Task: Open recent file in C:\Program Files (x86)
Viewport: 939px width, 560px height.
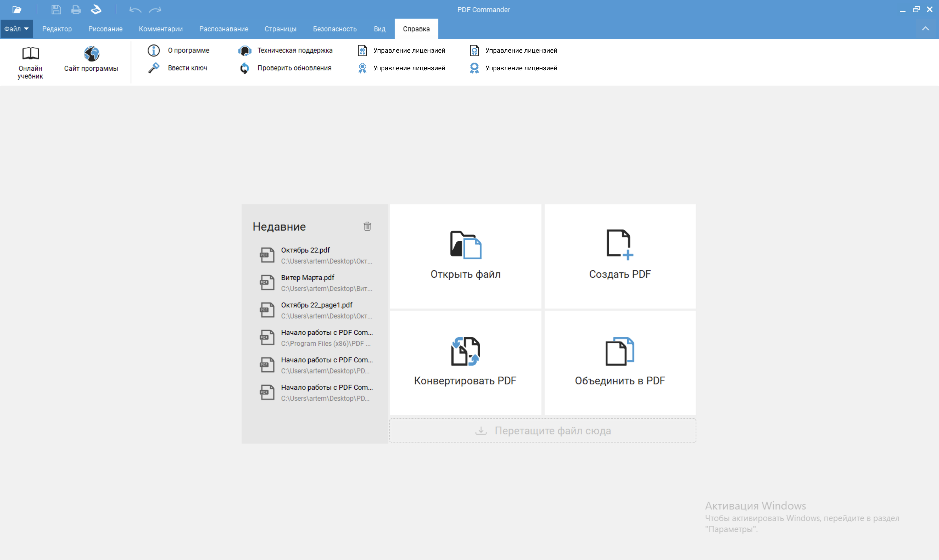Action: (x=316, y=338)
